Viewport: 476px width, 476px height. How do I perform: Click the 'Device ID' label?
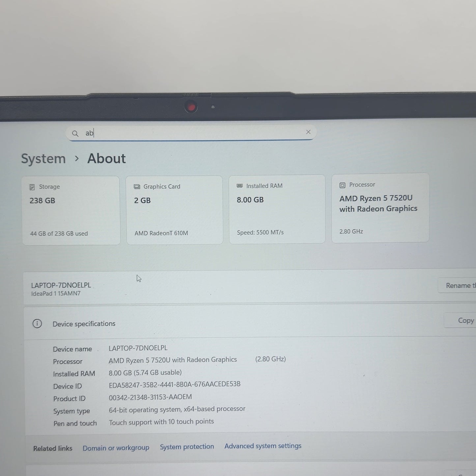[68, 386]
